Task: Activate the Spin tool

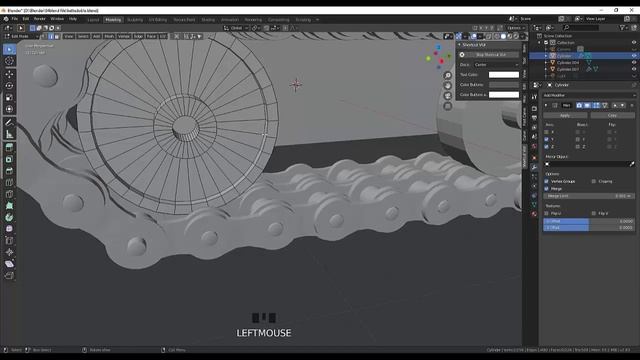Action: click(9, 218)
